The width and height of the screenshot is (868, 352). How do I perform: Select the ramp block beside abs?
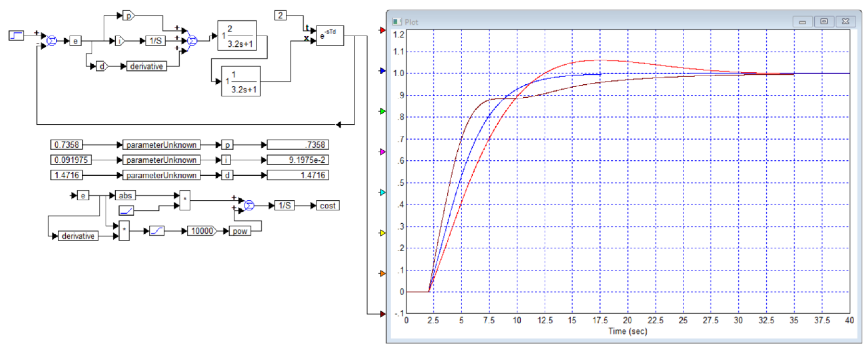coord(126,211)
